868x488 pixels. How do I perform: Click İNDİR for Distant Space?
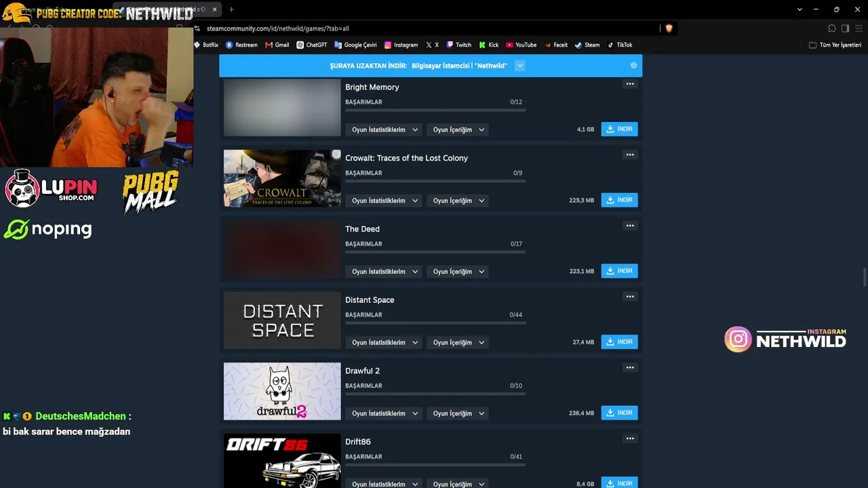coord(619,342)
